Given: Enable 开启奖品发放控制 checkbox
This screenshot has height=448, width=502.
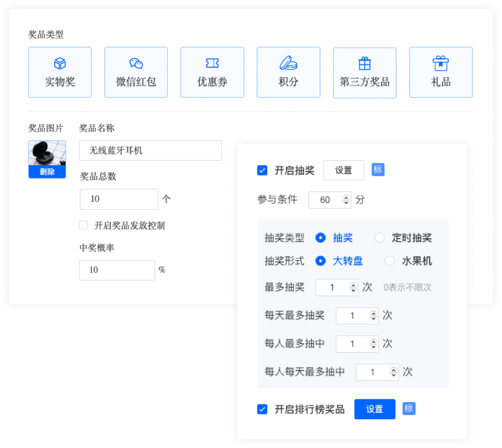Looking at the screenshot, I should 84,225.
